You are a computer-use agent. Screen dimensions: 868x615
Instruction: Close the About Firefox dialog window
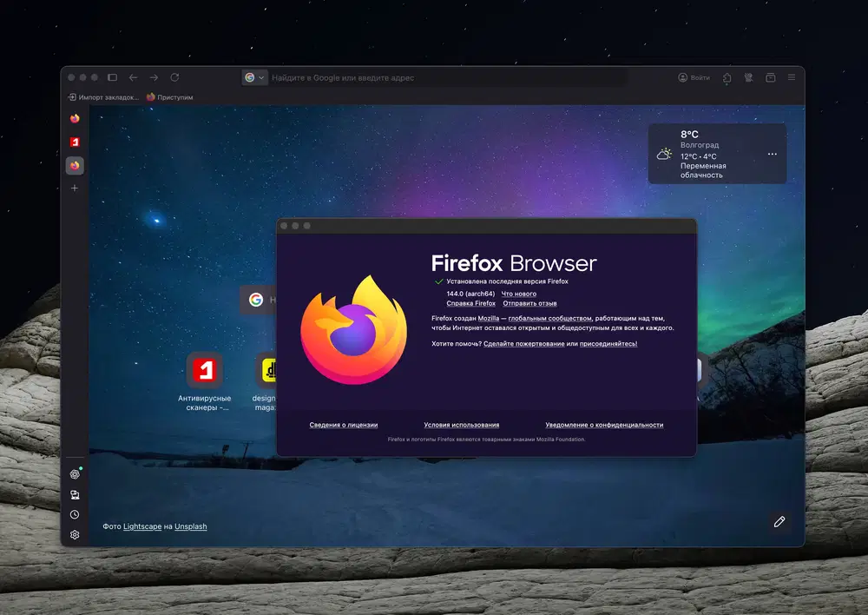(x=284, y=226)
